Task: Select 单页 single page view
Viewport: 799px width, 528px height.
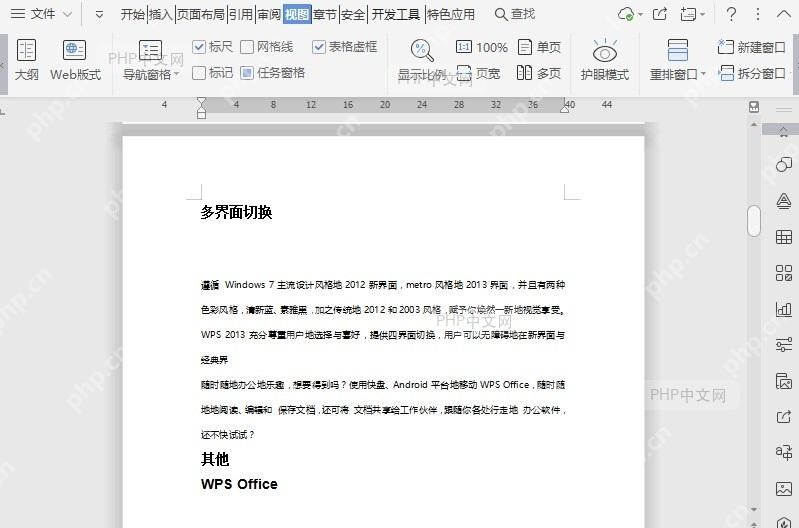Action: tap(539, 47)
